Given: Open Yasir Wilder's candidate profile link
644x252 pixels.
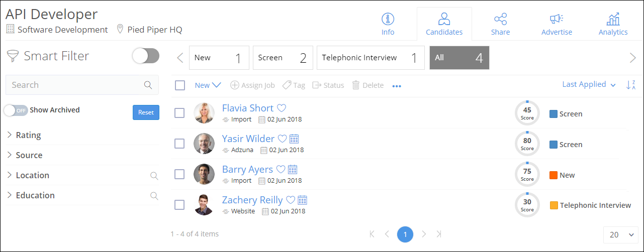Looking at the screenshot, I should pyautogui.click(x=248, y=139).
